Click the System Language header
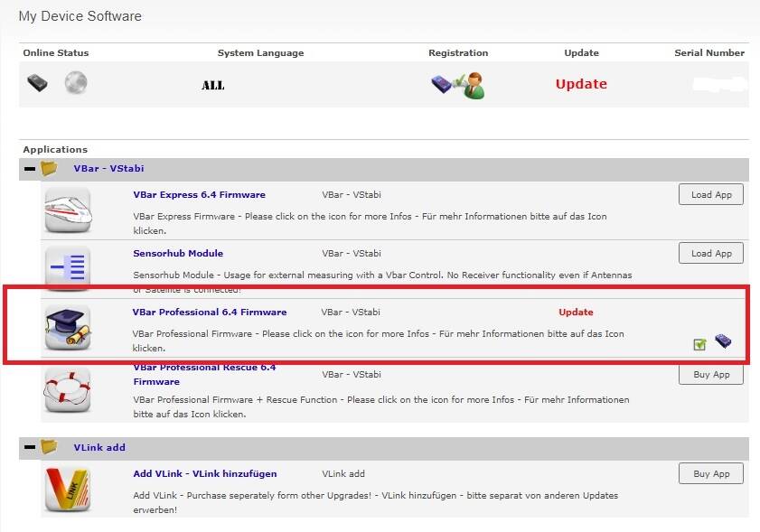760x532 pixels. point(261,52)
